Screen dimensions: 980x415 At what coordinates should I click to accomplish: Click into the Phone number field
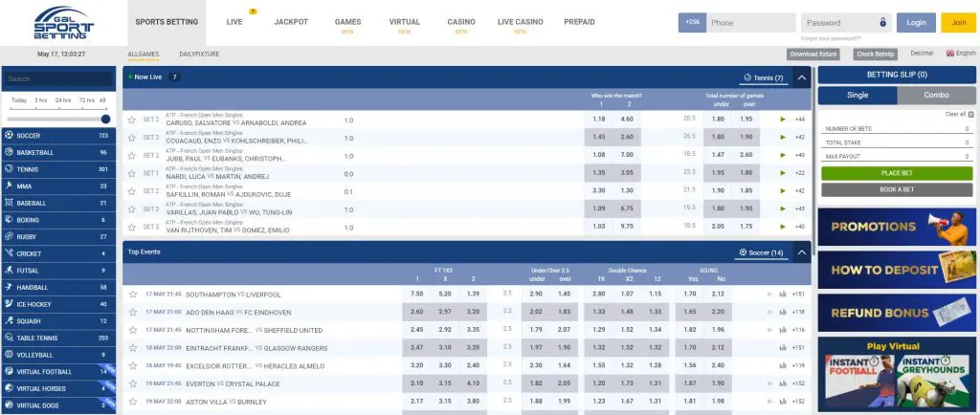click(750, 22)
